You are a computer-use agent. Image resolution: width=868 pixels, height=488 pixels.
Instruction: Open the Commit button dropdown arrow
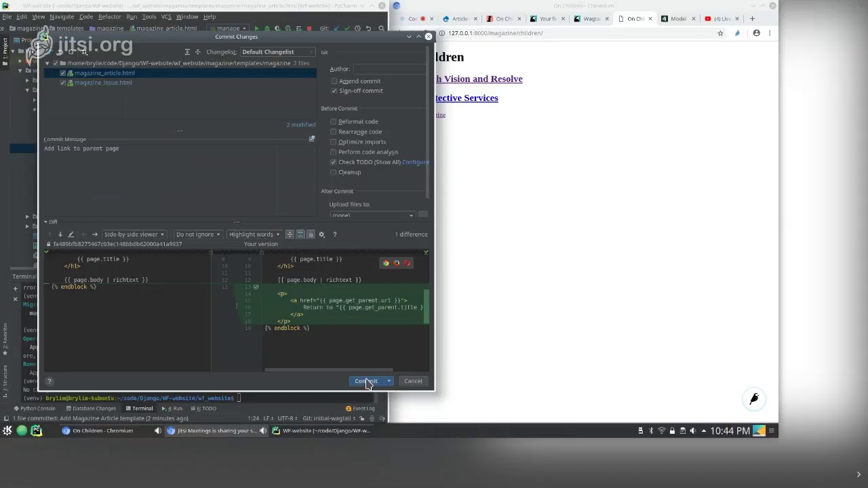click(389, 381)
